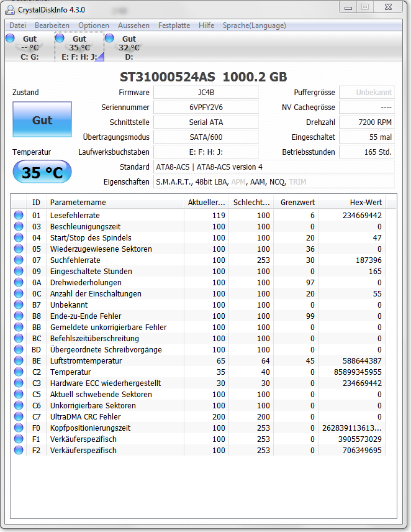Click the Puffergrösse field Unbekannt

point(367,92)
